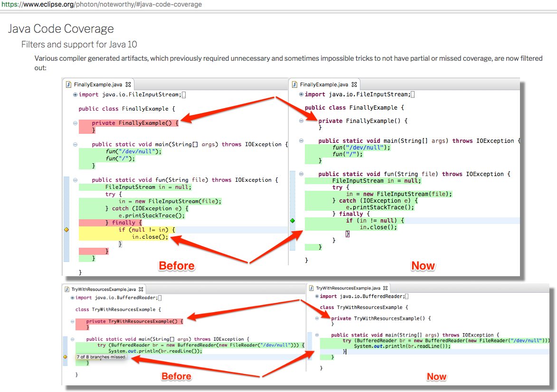Click "class TryWithResourcesExample {" in the Before pane

click(x=118, y=309)
